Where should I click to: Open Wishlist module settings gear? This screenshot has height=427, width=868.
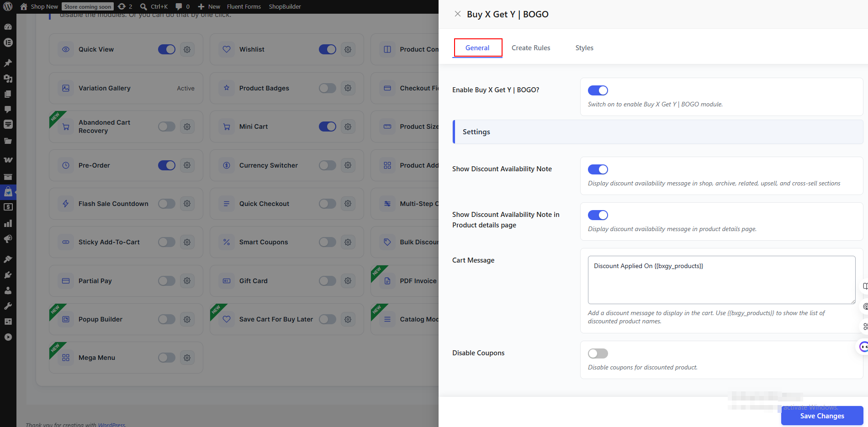pyautogui.click(x=348, y=49)
